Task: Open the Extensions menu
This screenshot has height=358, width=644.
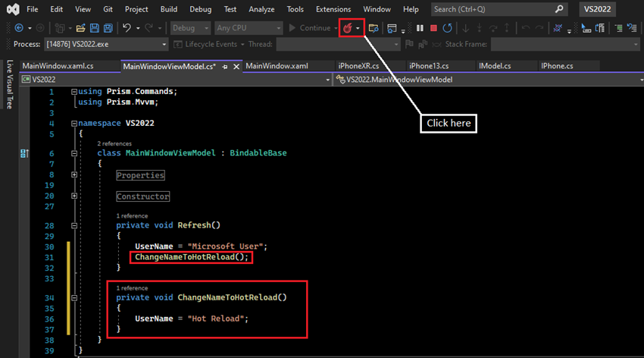Action: pos(333,9)
